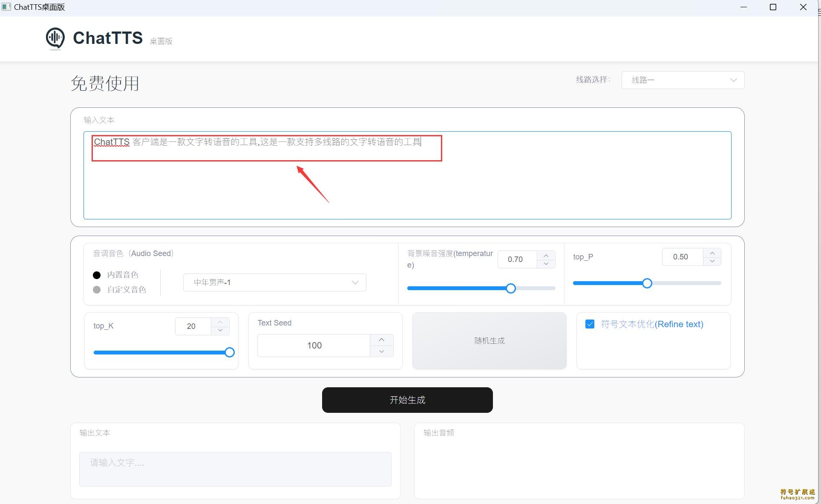Click the 音调音色 (Audio Seed) label
Viewport: 821px width, 504px height.
click(133, 253)
